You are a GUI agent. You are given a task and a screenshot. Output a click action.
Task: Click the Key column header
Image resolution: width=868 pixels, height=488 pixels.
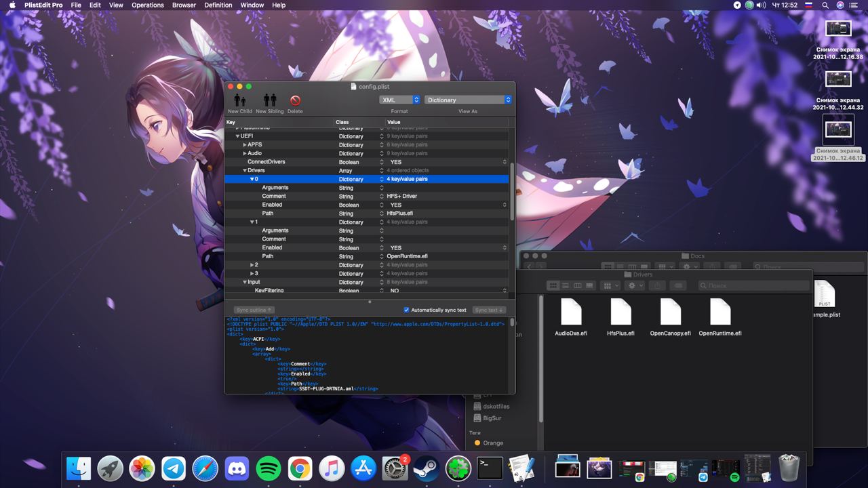point(279,122)
